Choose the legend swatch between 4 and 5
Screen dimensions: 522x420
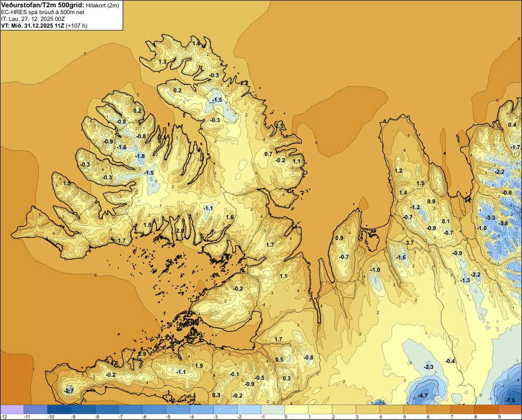pyautogui.click(x=391, y=410)
